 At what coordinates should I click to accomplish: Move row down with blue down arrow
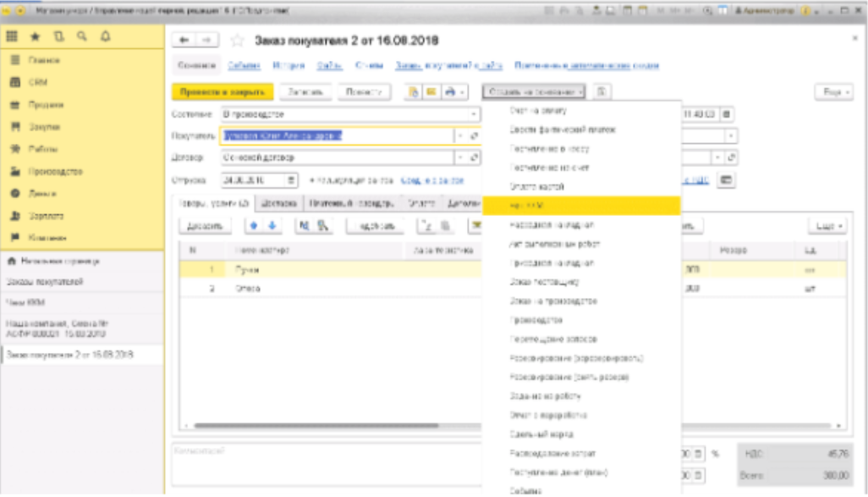point(272,226)
